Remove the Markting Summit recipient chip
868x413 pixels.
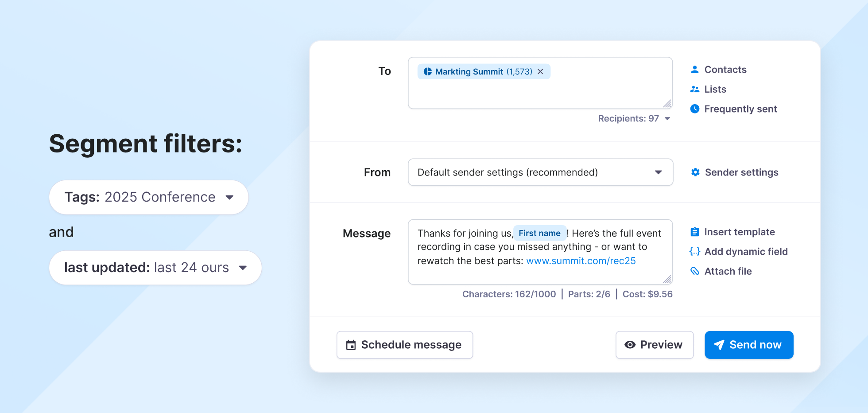point(540,72)
